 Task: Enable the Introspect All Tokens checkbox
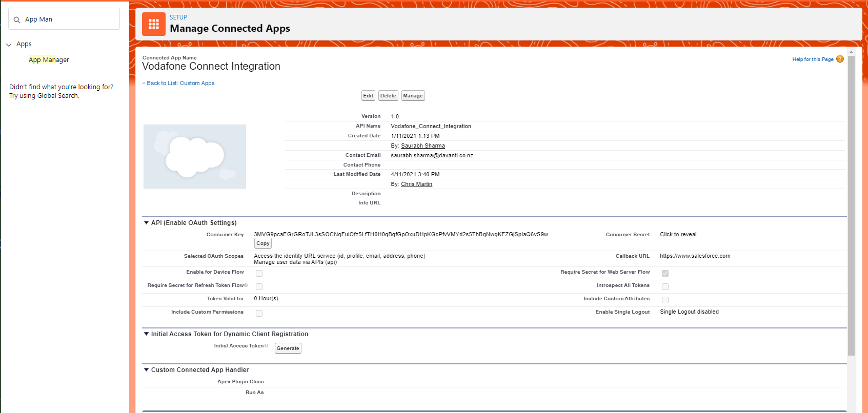click(x=665, y=286)
